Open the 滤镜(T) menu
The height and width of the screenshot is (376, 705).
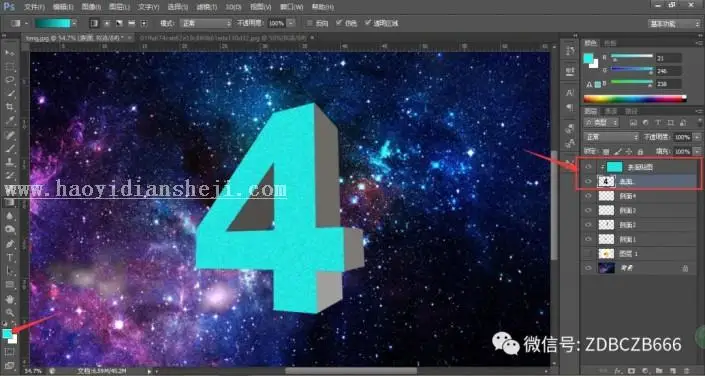pos(206,7)
